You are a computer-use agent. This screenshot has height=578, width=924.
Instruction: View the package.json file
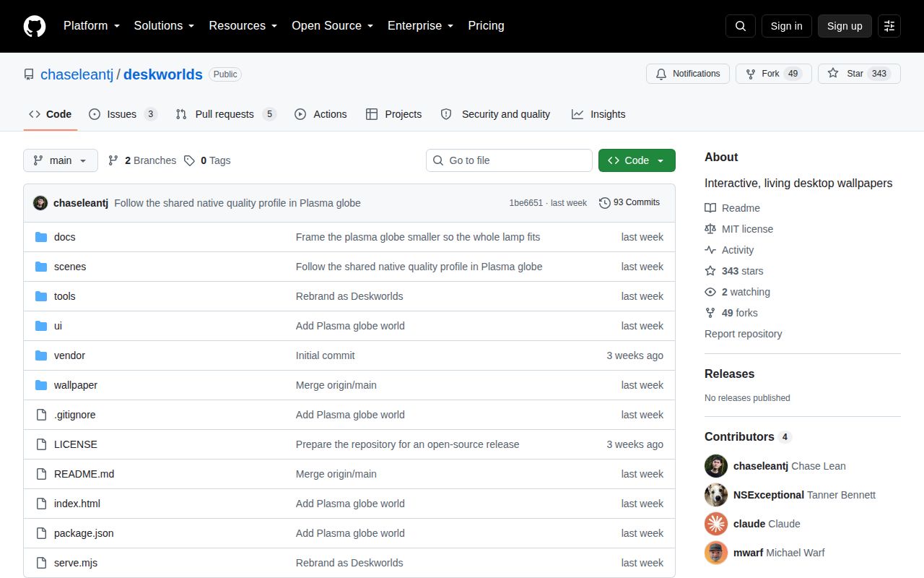pos(84,533)
